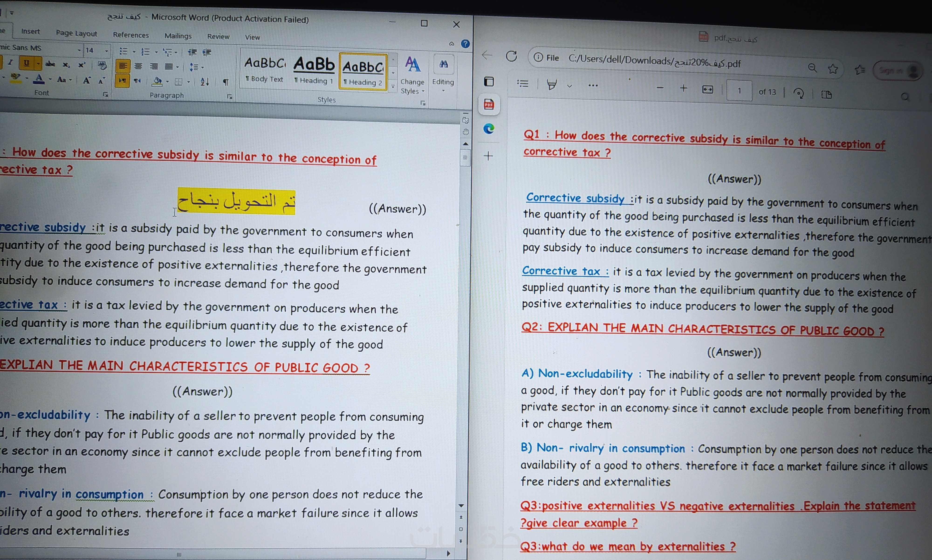Click the Strikethrough icon in Word ribbon

50,64
